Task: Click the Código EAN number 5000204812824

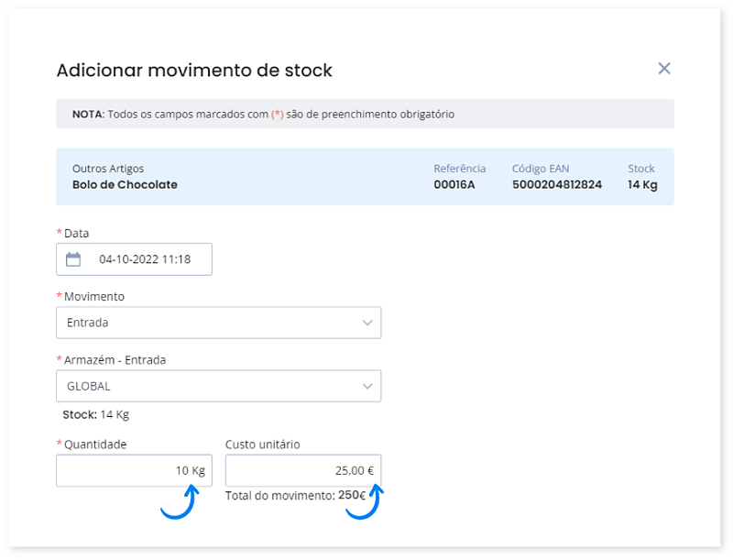Action: click(556, 184)
